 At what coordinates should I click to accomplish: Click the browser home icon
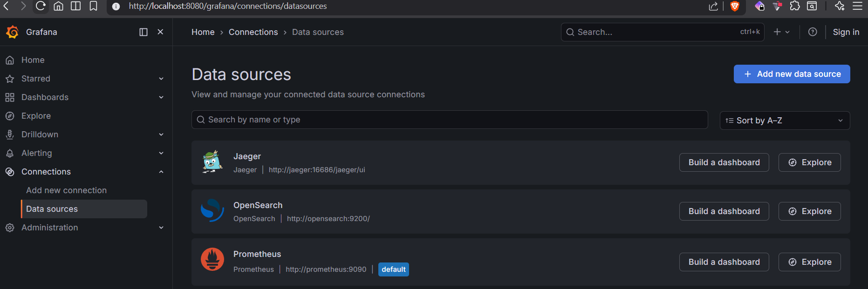(58, 6)
